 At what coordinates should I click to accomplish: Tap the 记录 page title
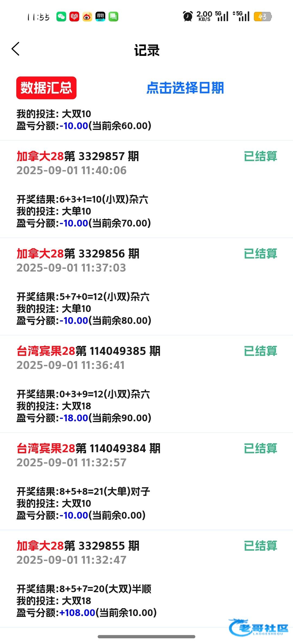147,50
